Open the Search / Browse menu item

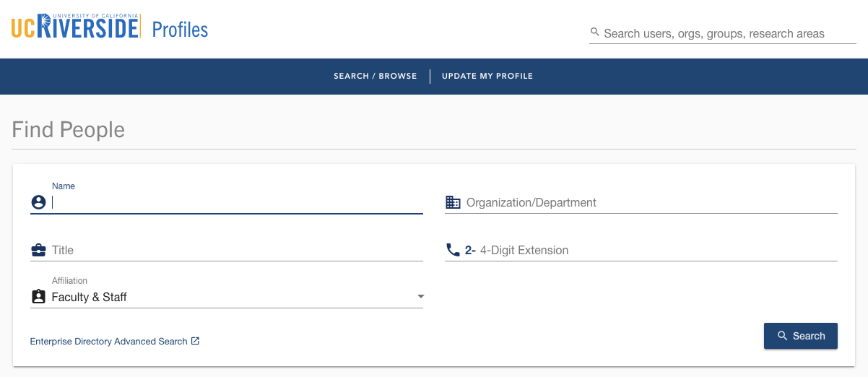click(375, 76)
